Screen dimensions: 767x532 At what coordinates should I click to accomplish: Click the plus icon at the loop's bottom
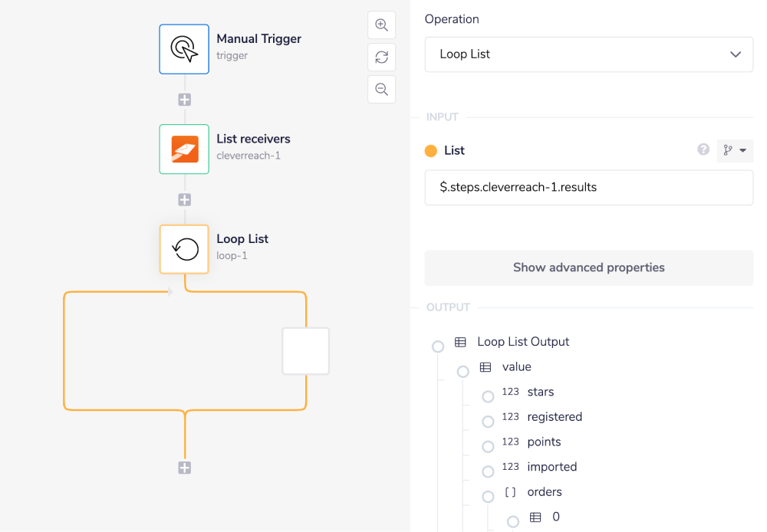[x=184, y=467]
